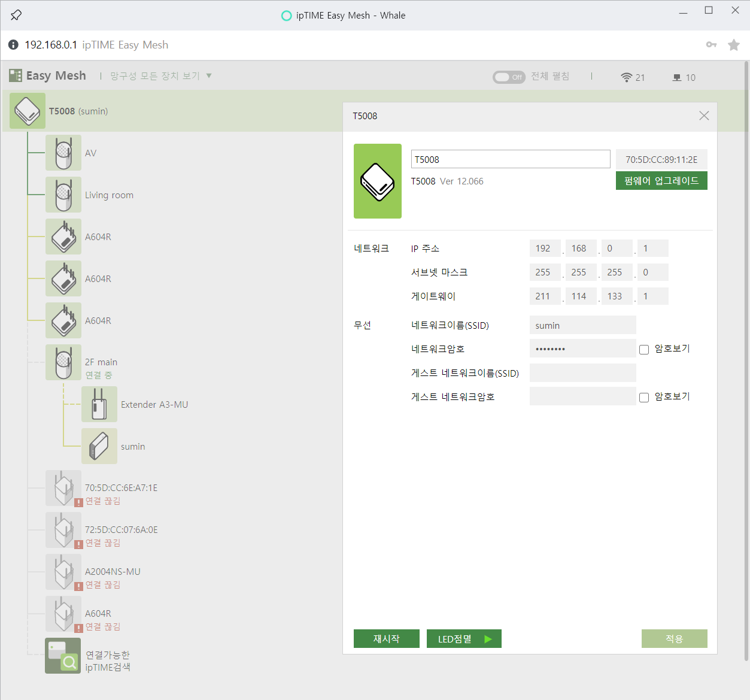The image size is (750, 700).
Task: Open the Extender A3-MU device icon
Action: (x=99, y=404)
